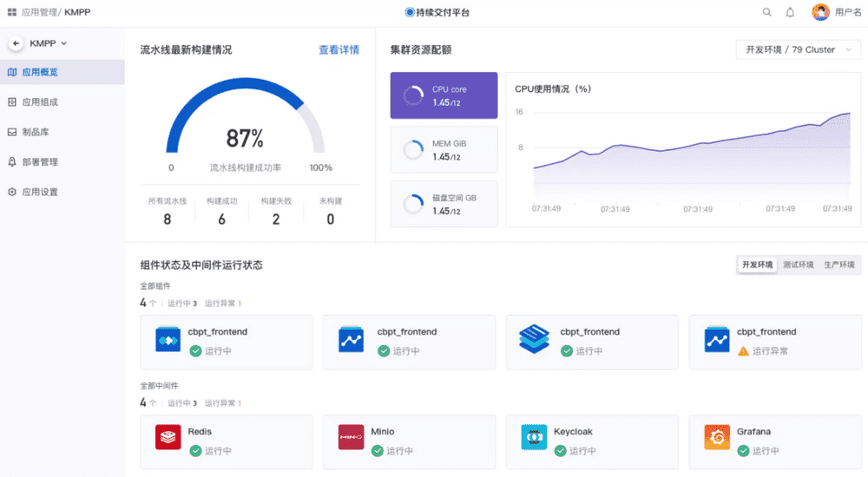The width and height of the screenshot is (868, 477).
Task: Expand the KMPP project dropdown
Action: pos(49,43)
